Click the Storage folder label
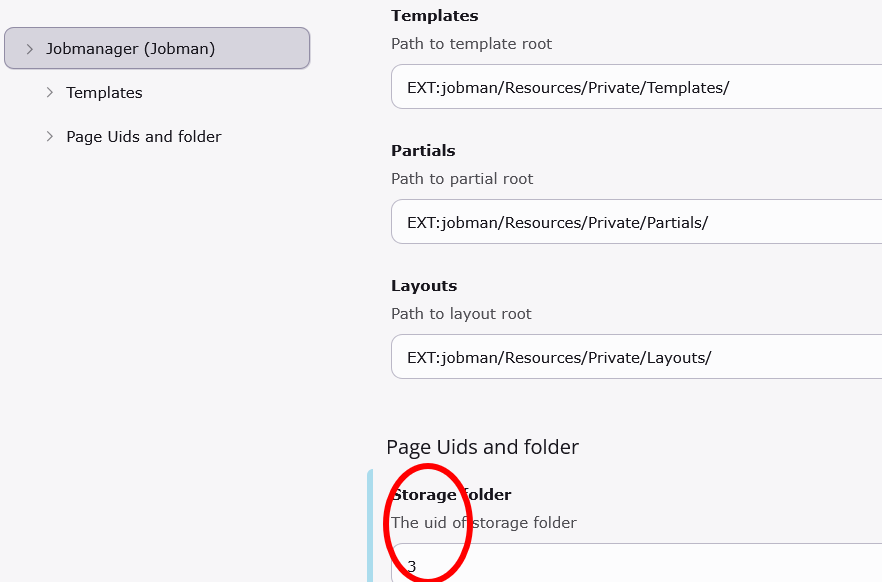This screenshot has height=582, width=882. (x=451, y=494)
